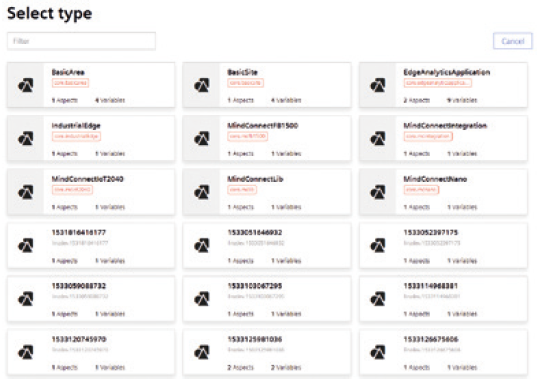Click the icon of type 1533059088732

pos(26,299)
